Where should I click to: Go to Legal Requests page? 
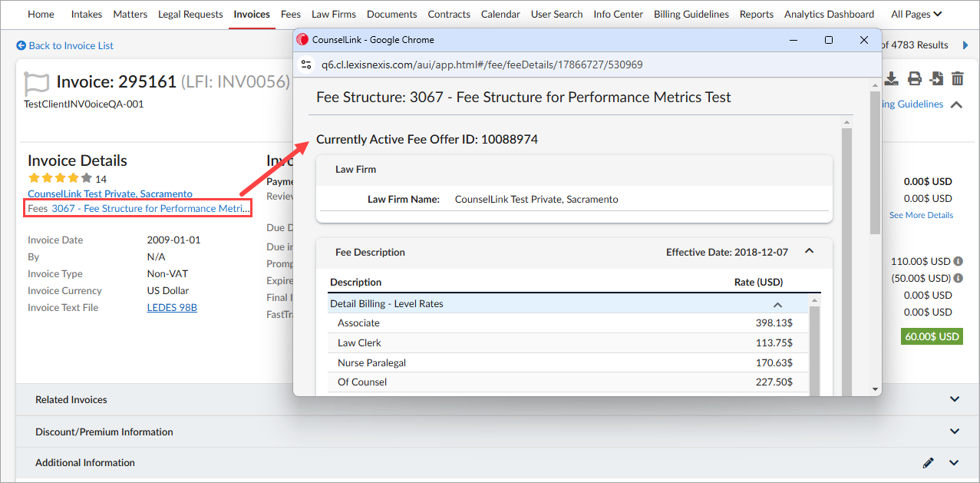pos(190,14)
